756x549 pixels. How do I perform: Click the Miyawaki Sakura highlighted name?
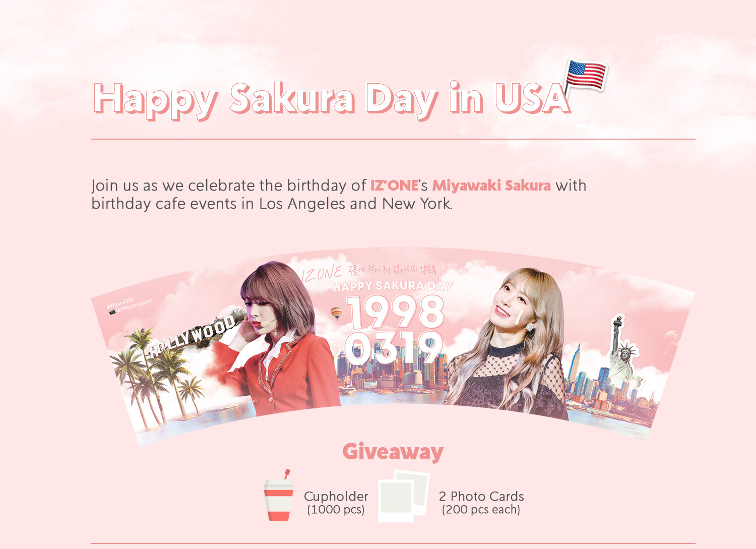point(491,186)
